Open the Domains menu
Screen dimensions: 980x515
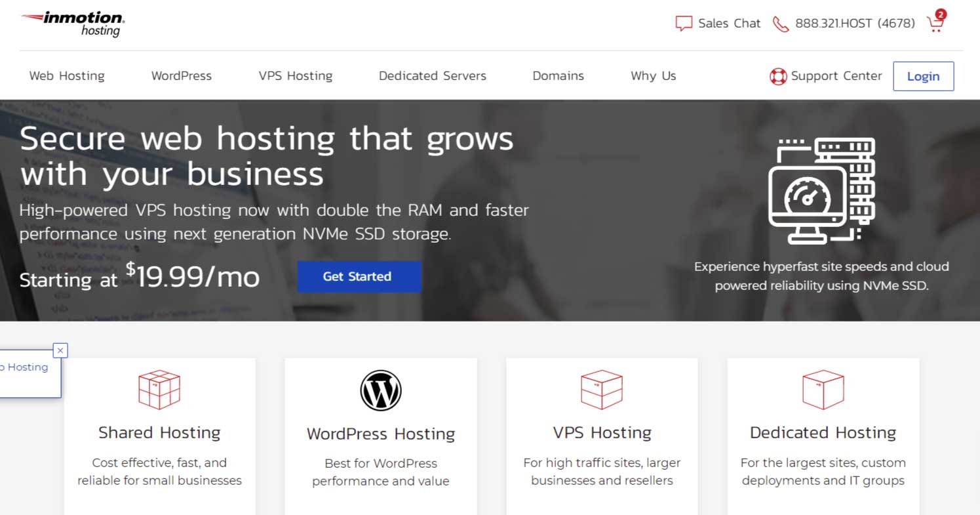coord(558,76)
